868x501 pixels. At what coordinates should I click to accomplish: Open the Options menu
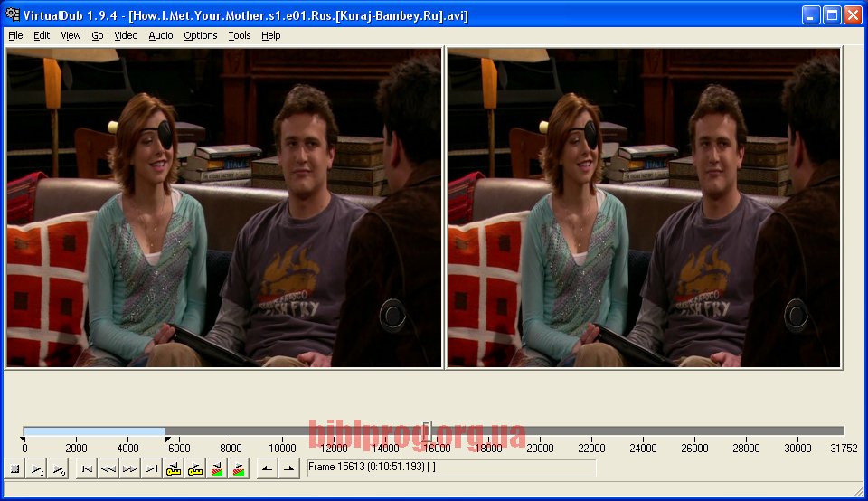201,35
